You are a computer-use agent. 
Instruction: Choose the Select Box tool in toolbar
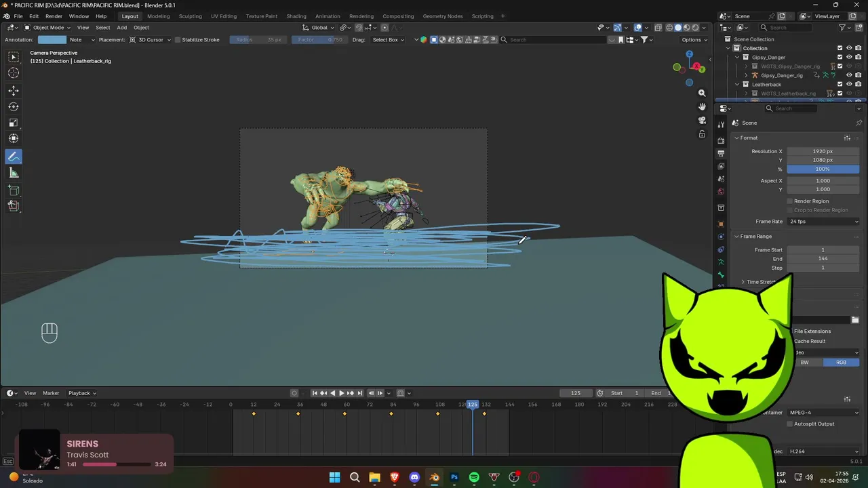[x=14, y=57]
